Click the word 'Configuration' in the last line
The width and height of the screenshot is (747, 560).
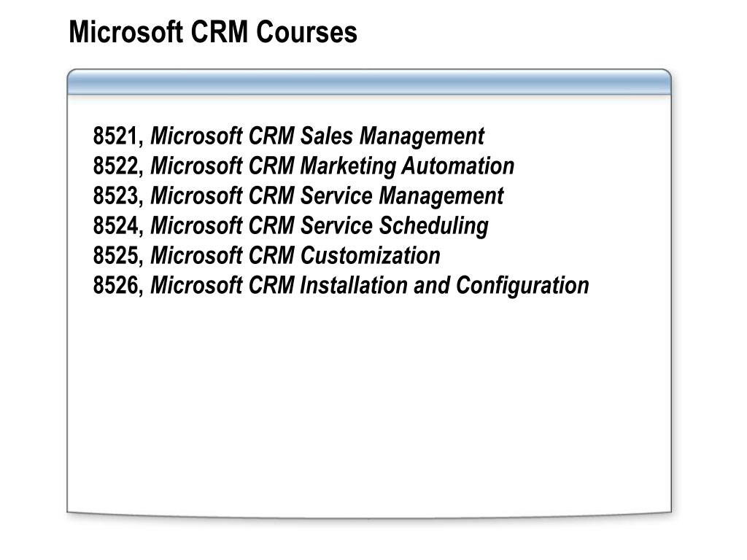tap(522, 286)
